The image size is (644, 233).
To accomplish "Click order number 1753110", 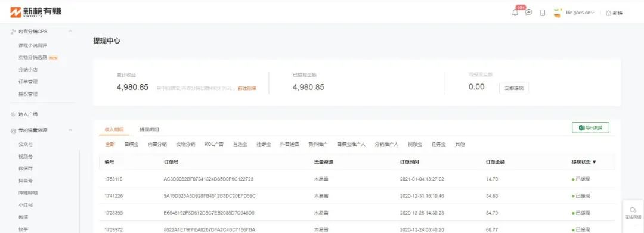I will (113, 179).
